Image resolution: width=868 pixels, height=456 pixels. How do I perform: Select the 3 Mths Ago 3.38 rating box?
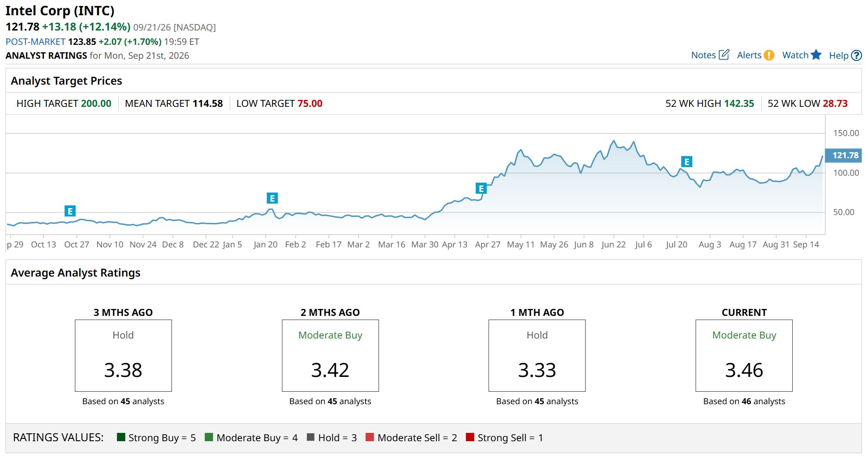pyautogui.click(x=123, y=356)
